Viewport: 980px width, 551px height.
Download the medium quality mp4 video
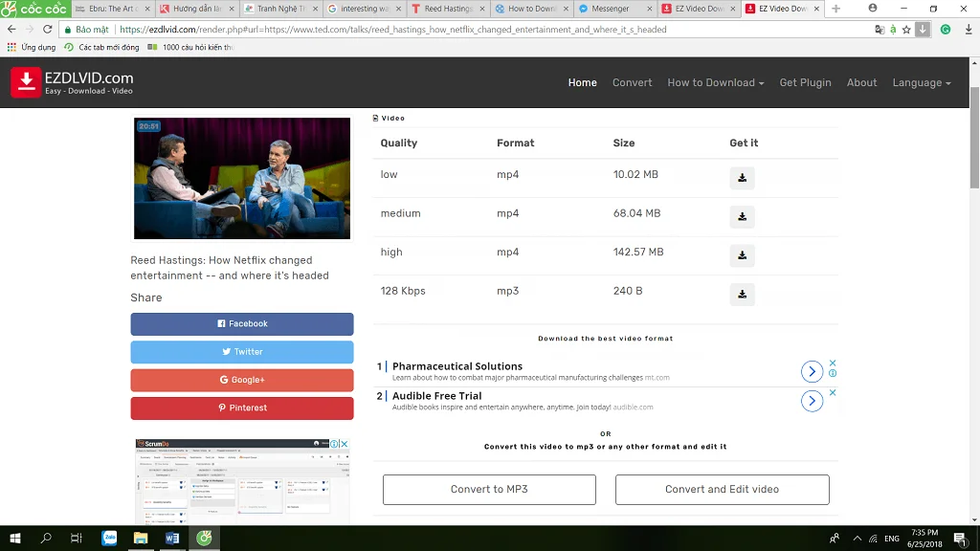click(x=742, y=217)
